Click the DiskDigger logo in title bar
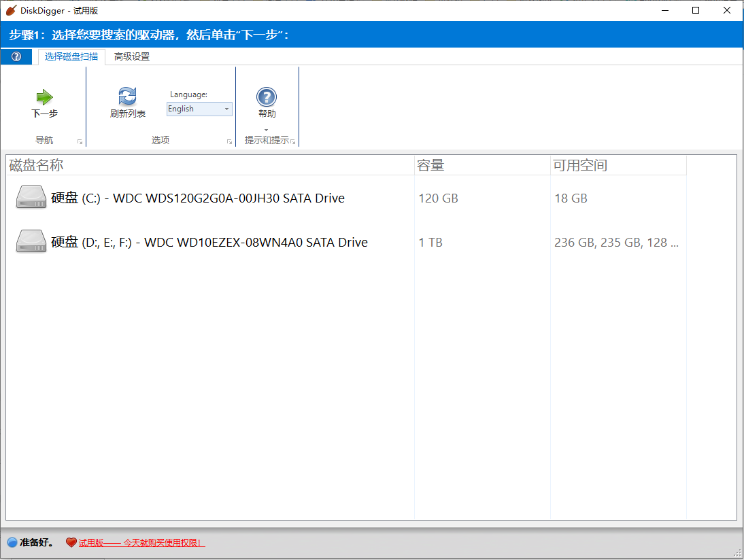This screenshot has height=560, width=744. pos(11,10)
